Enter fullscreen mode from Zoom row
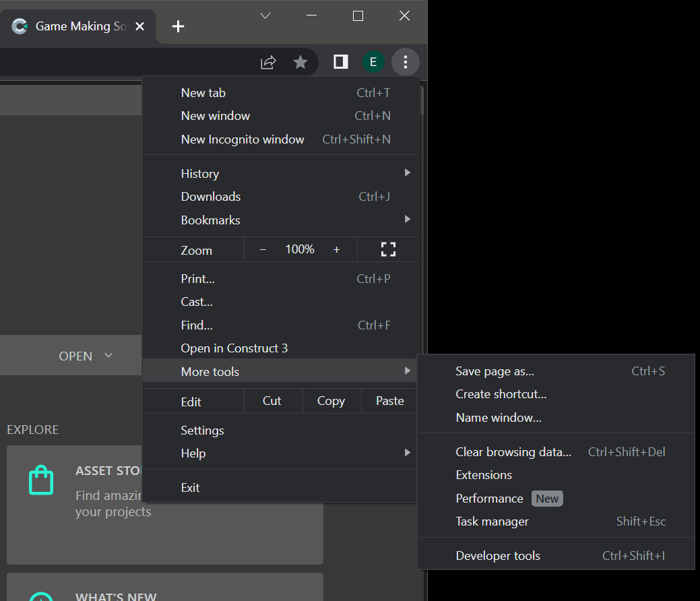The height and width of the screenshot is (601, 700). click(388, 249)
